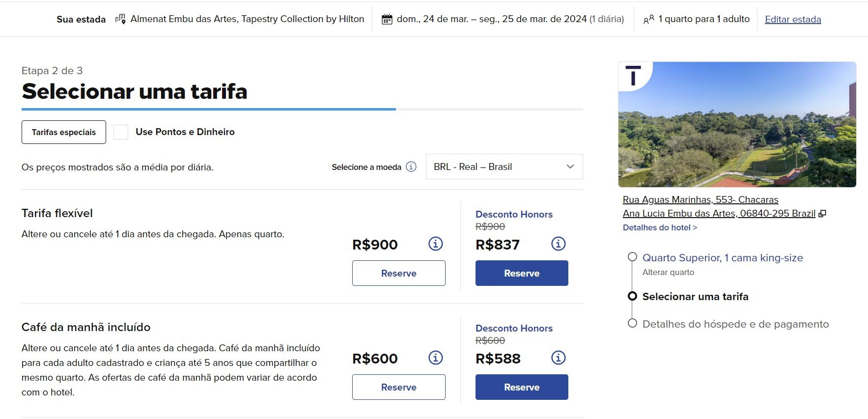Click info icon beside R$588 Honors rate
Image resolution: width=868 pixels, height=419 pixels.
point(559,358)
